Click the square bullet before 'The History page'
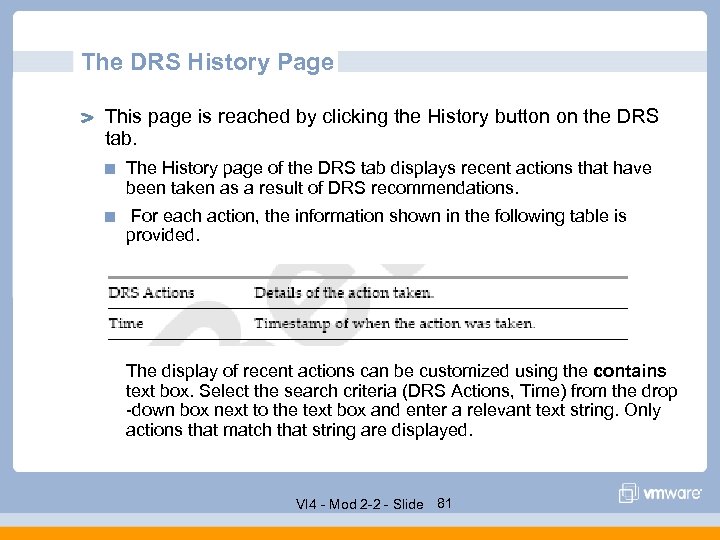 110,169
